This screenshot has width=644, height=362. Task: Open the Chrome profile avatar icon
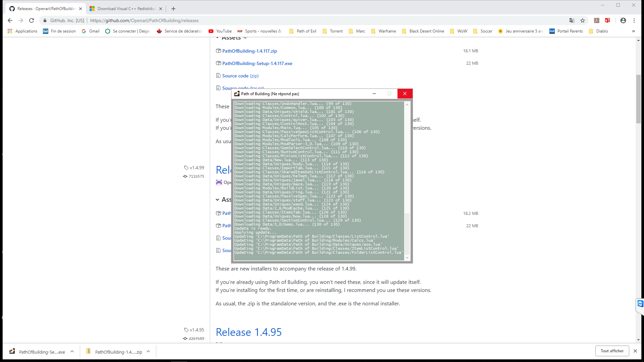pyautogui.click(x=623, y=20)
